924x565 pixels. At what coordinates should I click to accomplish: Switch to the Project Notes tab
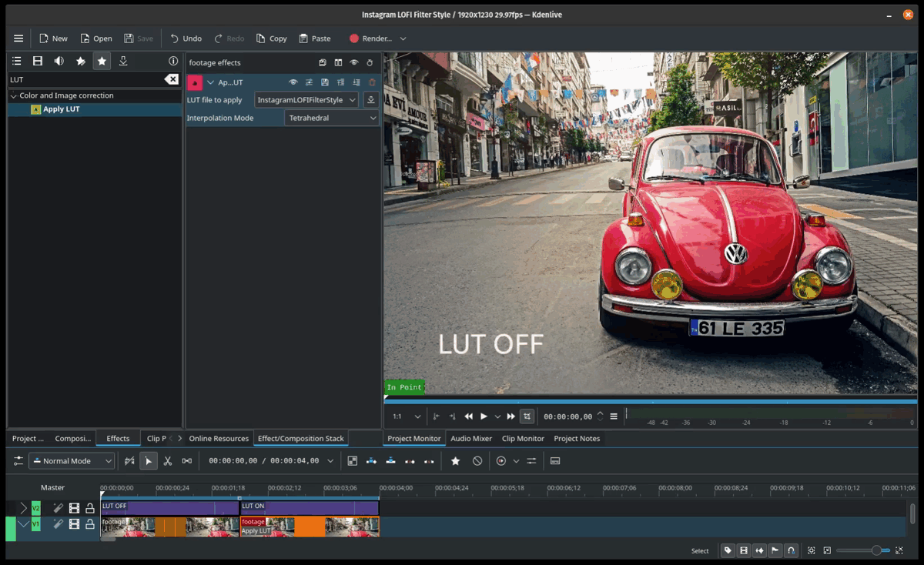(x=577, y=439)
